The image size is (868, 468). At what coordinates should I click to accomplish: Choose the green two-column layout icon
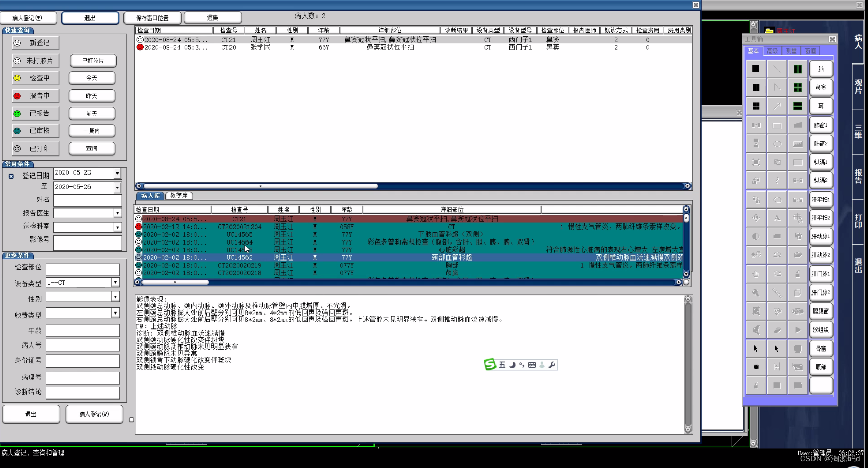click(x=798, y=68)
